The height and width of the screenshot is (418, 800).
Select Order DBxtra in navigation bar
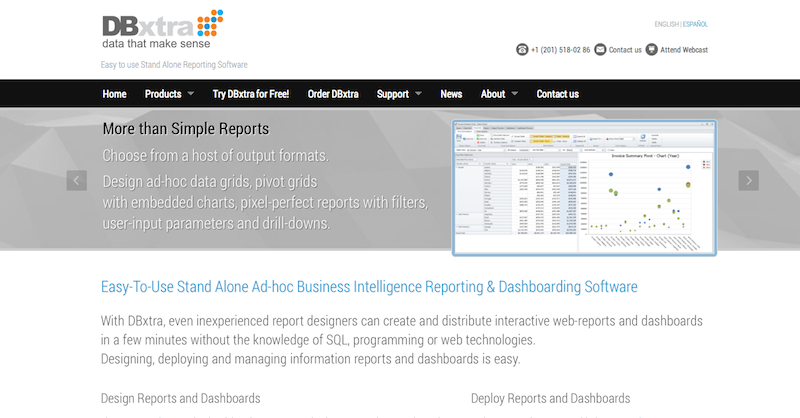point(333,94)
